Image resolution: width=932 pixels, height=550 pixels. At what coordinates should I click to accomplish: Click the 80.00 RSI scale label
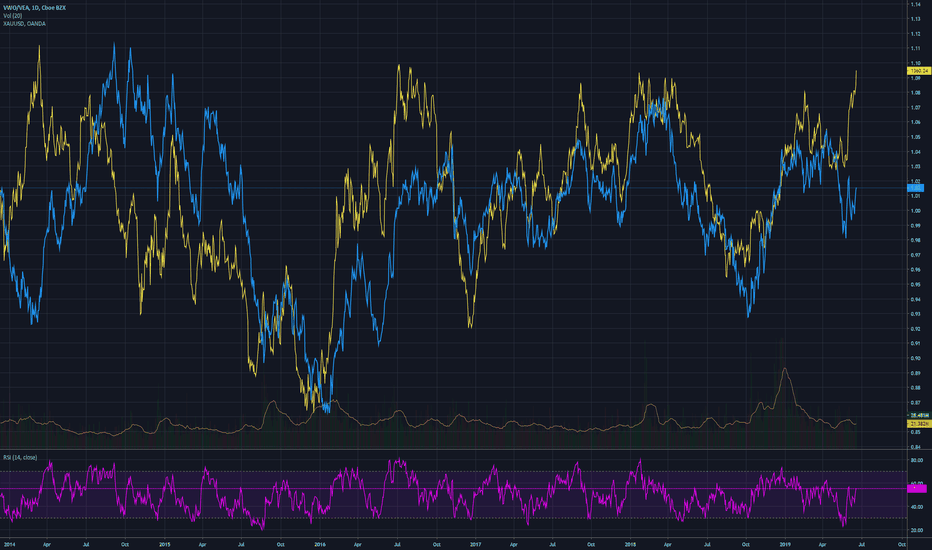point(917,460)
